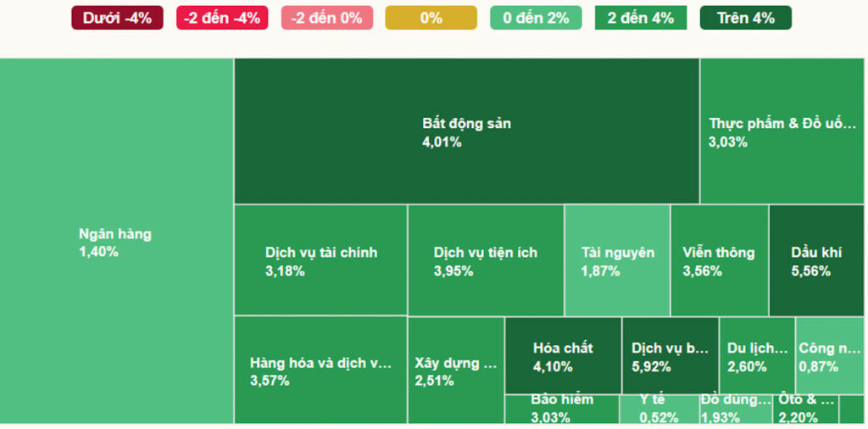This screenshot has width=868, height=429.
Task: Select the Hóa chất 4,10% tile
Action: (x=563, y=356)
